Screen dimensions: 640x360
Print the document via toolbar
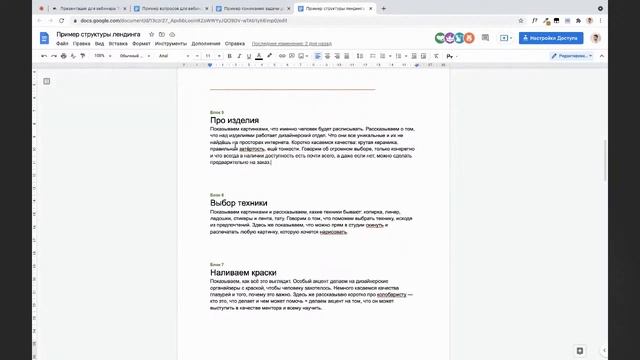coord(63,56)
